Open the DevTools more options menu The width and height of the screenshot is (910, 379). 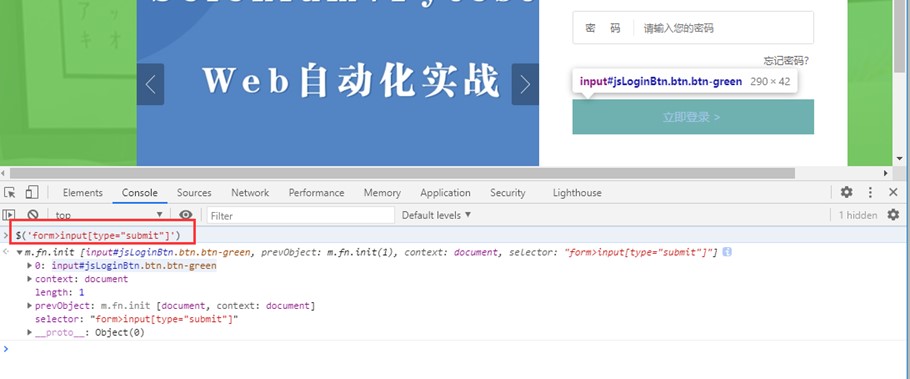pos(870,193)
